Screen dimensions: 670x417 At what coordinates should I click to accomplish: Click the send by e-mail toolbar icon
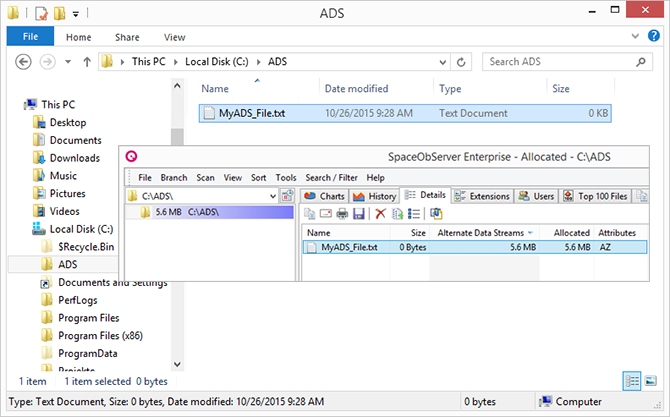click(326, 213)
